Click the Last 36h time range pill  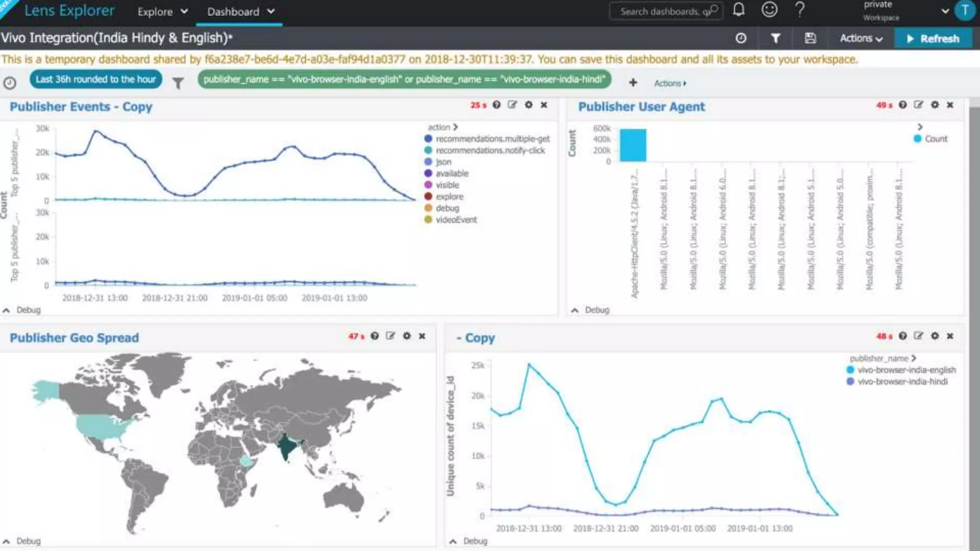pos(96,79)
